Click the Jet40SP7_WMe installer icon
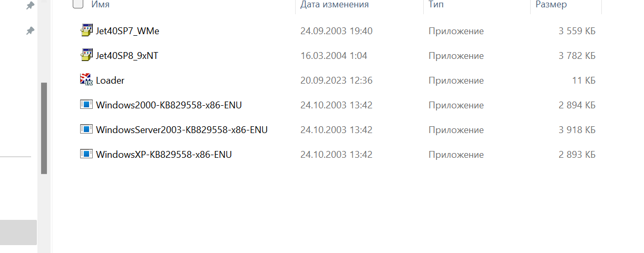 click(86, 31)
